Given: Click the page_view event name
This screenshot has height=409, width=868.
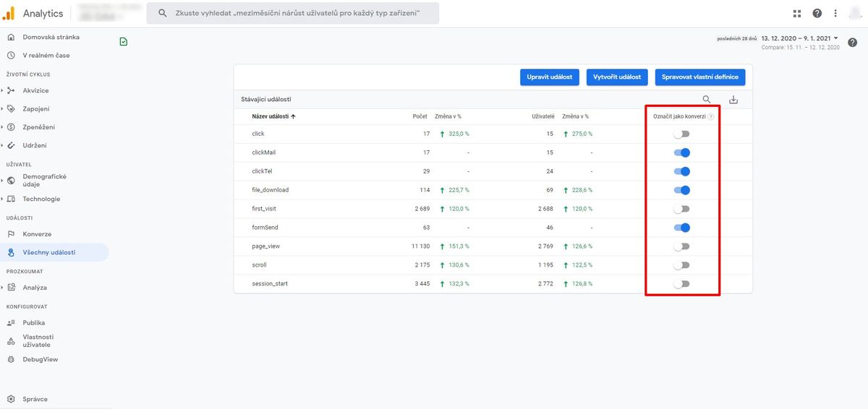Looking at the screenshot, I should (265, 246).
